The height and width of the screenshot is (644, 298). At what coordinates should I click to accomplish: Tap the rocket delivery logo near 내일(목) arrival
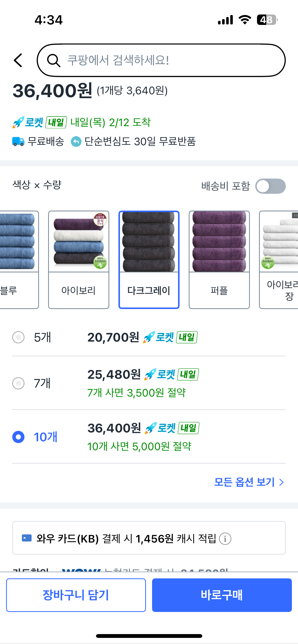point(28,122)
